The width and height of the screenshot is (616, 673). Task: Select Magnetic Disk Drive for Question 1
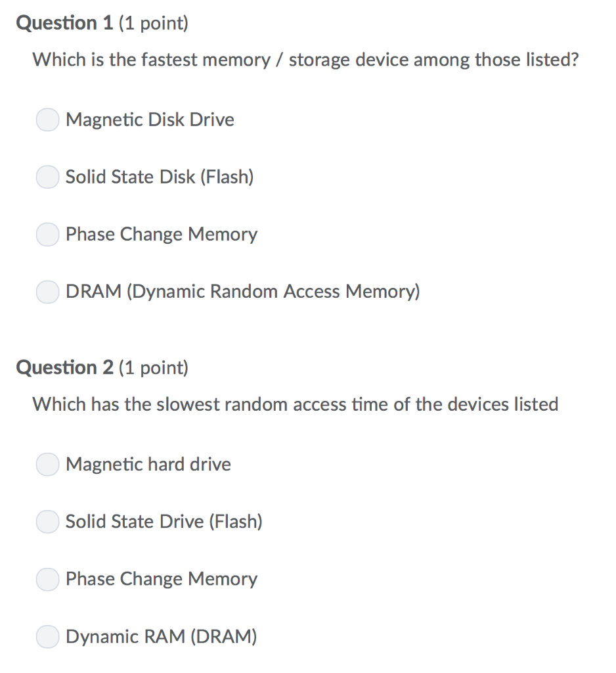47,120
